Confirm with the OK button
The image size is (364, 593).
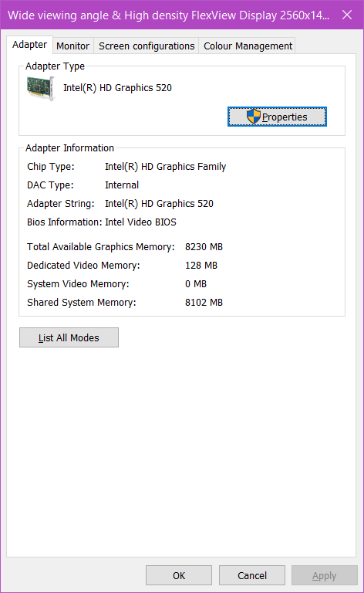[x=179, y=575]
